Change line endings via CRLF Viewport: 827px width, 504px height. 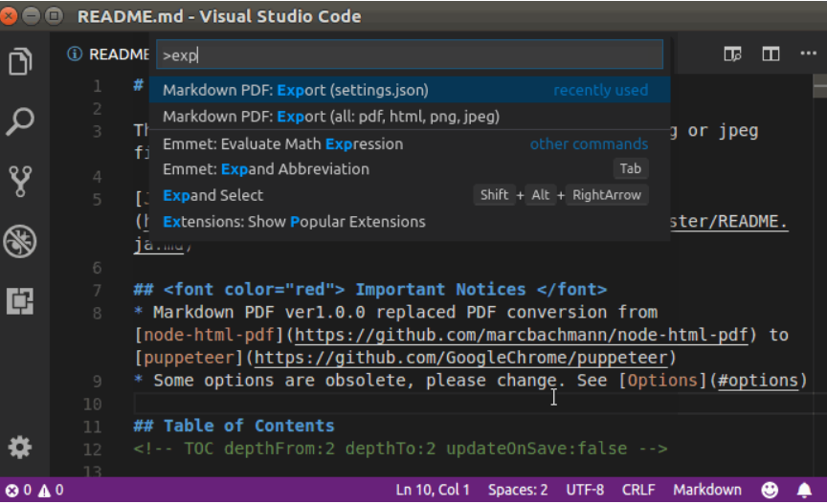[638, 491]
